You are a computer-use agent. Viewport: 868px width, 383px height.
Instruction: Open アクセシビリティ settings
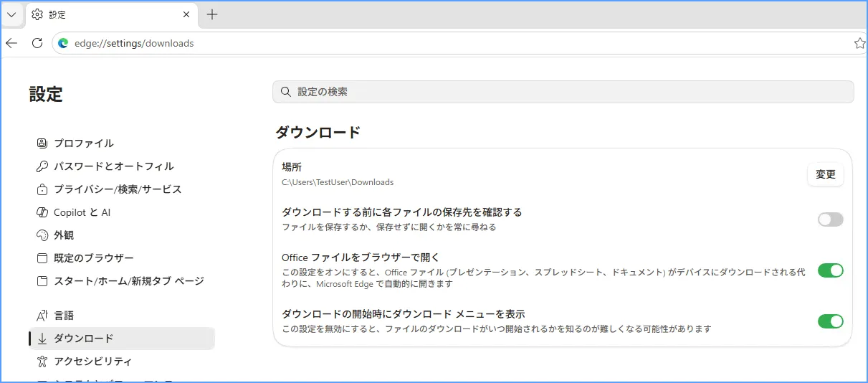(122, 361)
